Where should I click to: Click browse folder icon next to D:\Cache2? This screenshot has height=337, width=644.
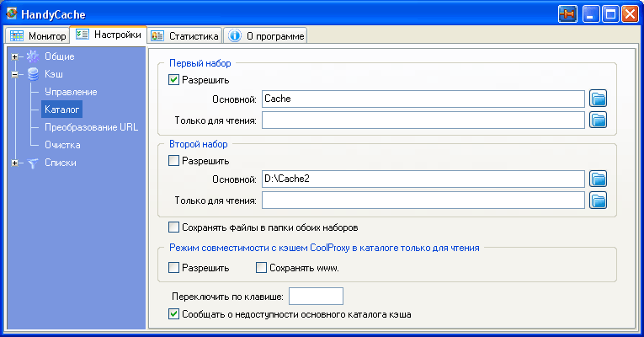598,179
